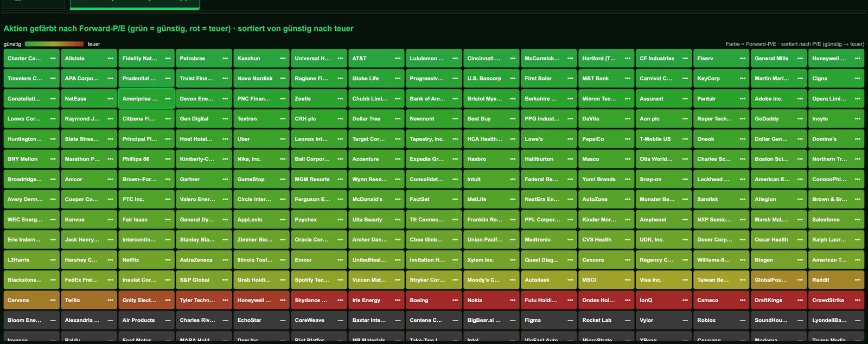Open the Domino's stock tile
868x344 pixels.
(835, 139)
